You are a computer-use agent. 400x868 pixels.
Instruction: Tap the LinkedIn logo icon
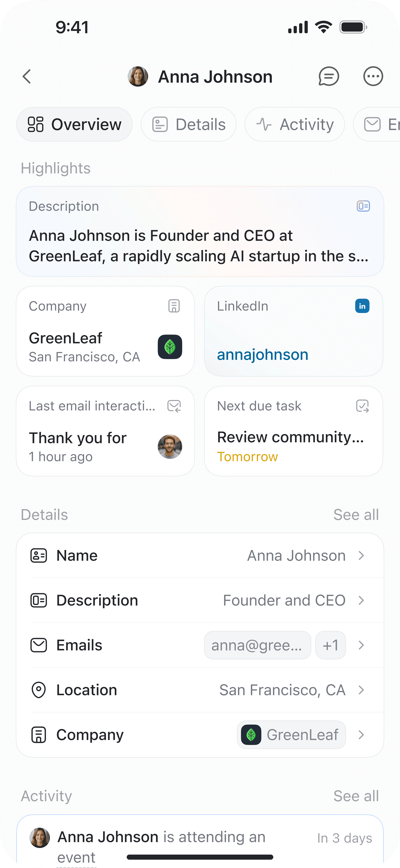click(362, 306)
